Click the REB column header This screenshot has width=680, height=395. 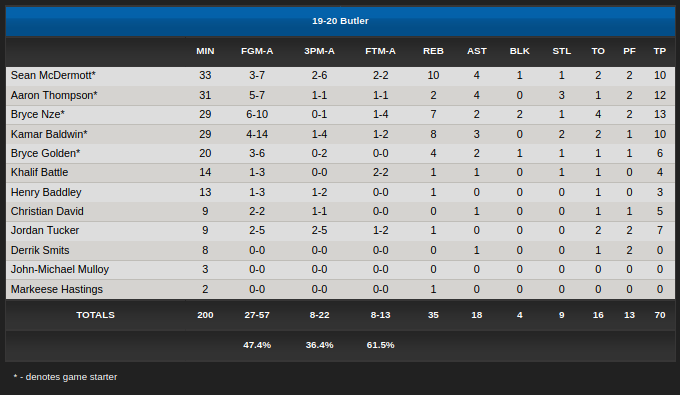[x=433, y=51]
